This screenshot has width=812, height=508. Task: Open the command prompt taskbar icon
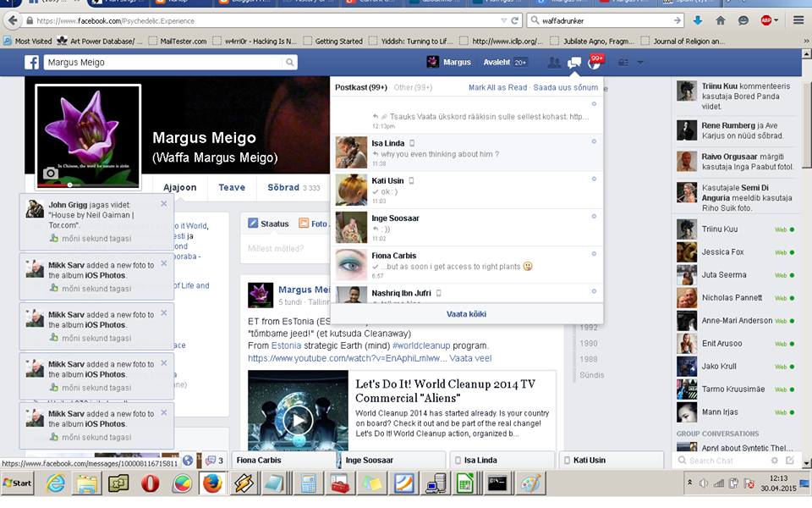pos(497,483)
